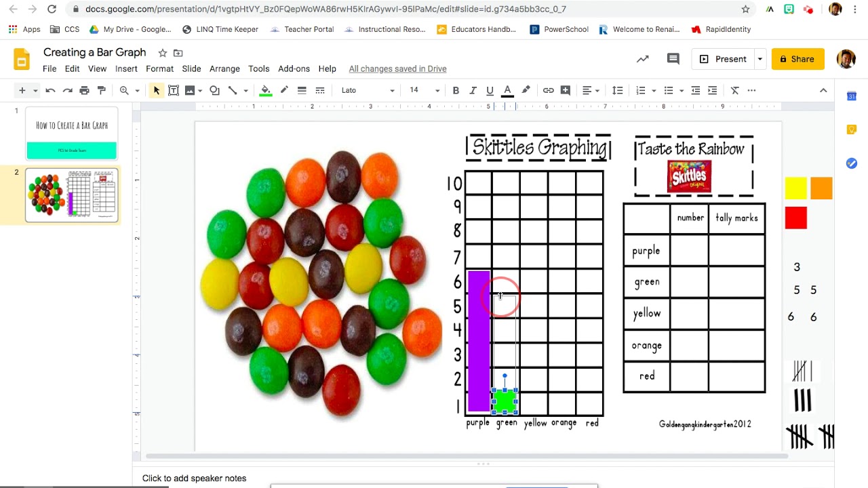The image size is (868, 488).
Task: Toggle underline formatting
Action: (490, 90)
